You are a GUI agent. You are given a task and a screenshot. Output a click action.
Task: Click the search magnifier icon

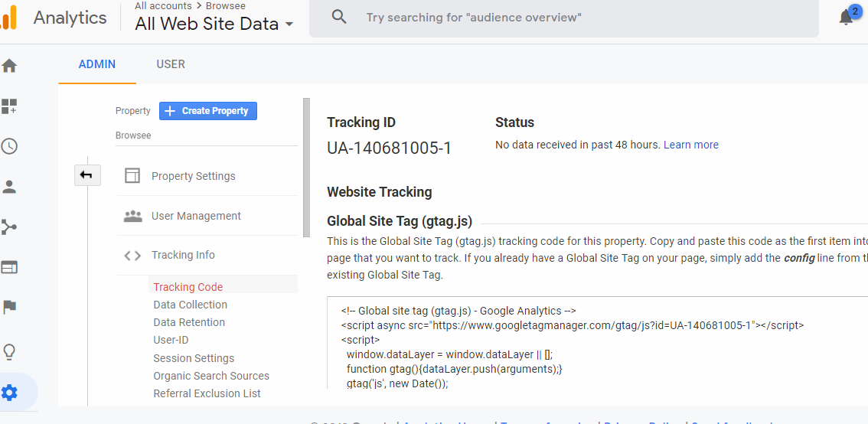coord(339,17)
